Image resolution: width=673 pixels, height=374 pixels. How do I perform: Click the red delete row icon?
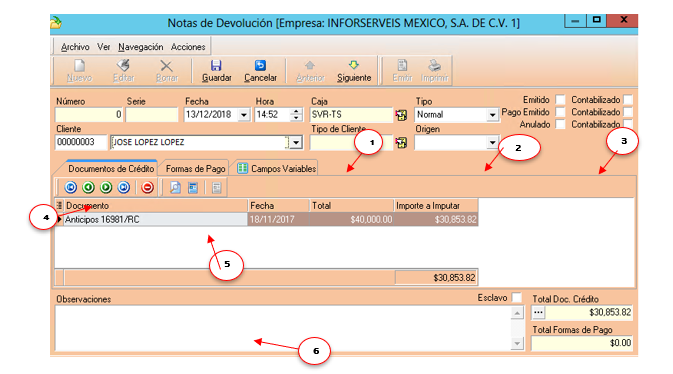tap(147, 188)
